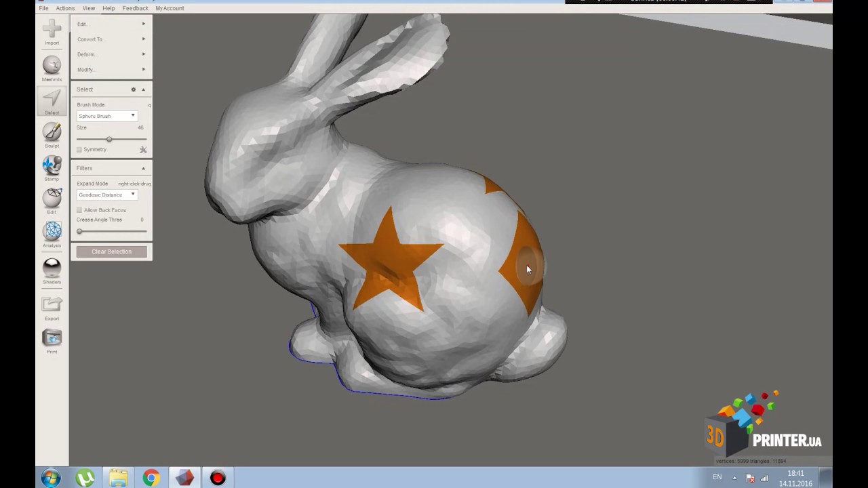This screenshot has height=488, width=868.
Task: Click the EN language indicator
Action: tap(717, 477)
